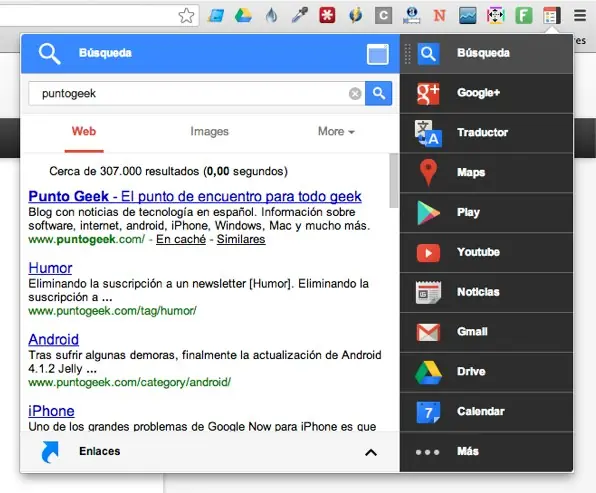Click the Enlaces shortcut arrow icon

(50, 452)
